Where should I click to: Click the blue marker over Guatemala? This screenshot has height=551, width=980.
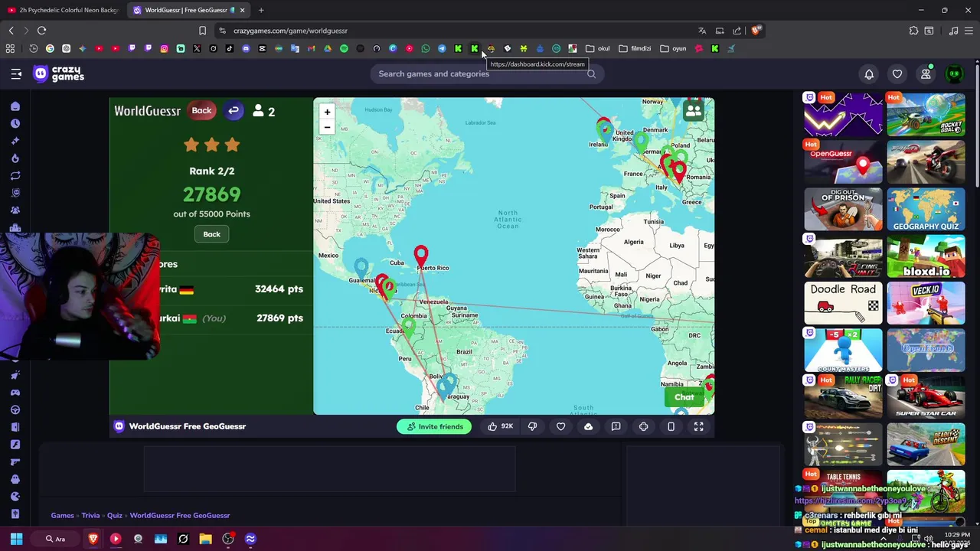click(361, 267)
